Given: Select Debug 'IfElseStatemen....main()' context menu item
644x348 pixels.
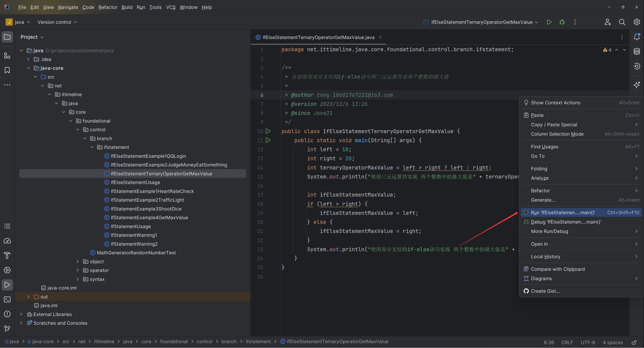Looking at the screenshot, I should click(581, 222).
